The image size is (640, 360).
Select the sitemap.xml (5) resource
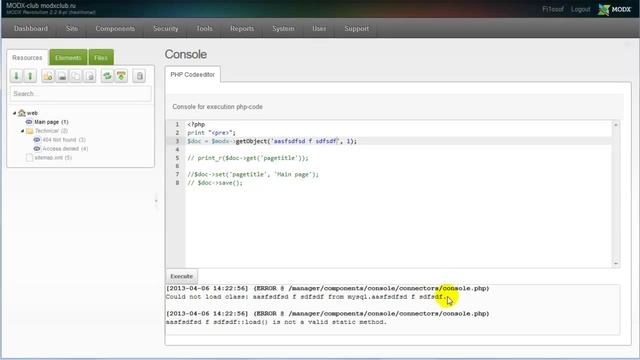coord(53,158)
